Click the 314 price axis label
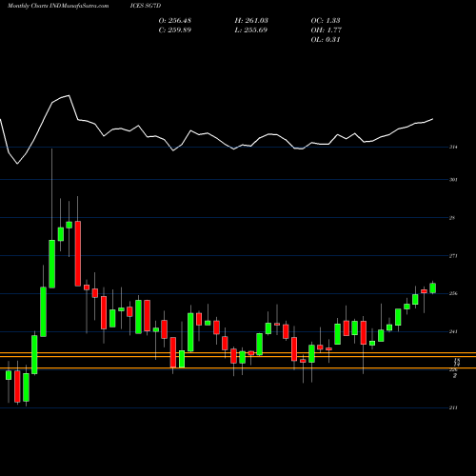This screenshot has height=476, width=476. click(x=453, y=147)
